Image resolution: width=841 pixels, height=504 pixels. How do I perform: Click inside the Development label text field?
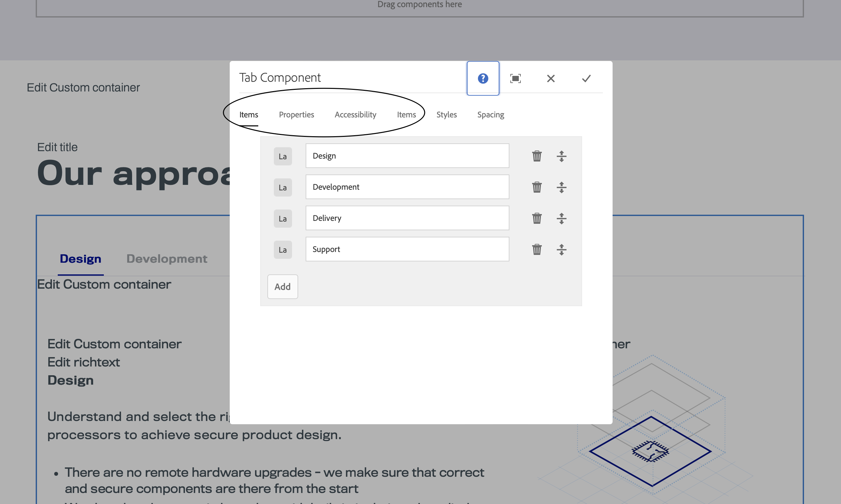coord(407,187)
